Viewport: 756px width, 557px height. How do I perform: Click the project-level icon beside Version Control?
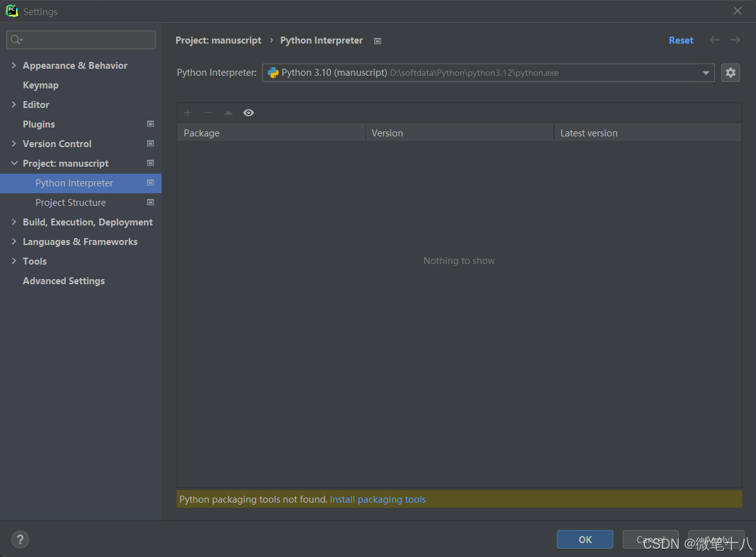click(150, 144)
